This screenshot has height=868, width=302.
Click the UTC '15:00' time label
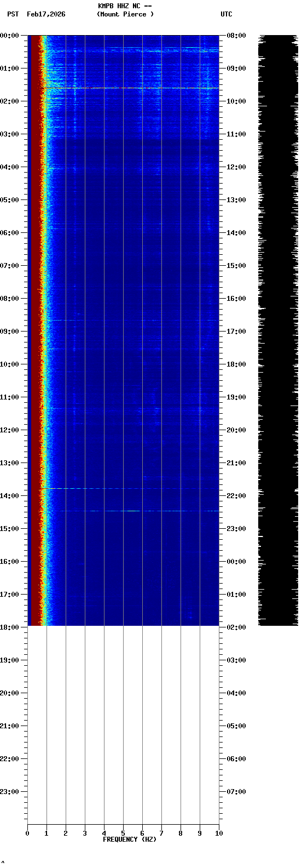236,266
